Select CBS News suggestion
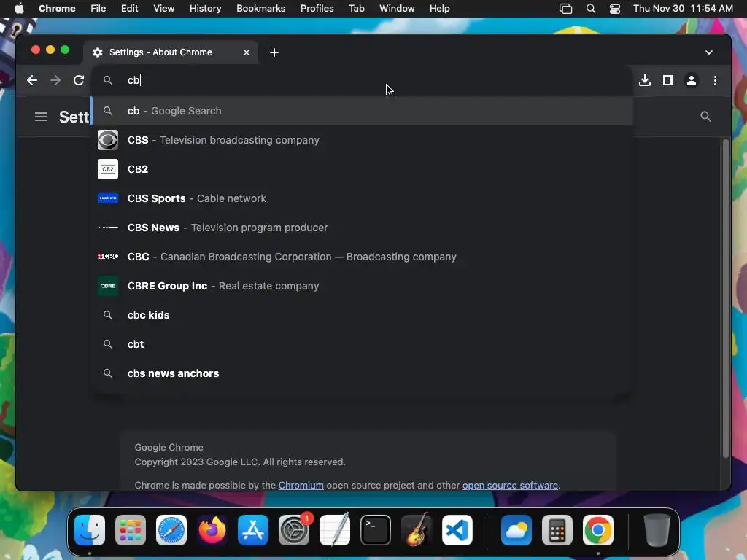This screenshot has height=560, width=747. click(x=362, y=227)
